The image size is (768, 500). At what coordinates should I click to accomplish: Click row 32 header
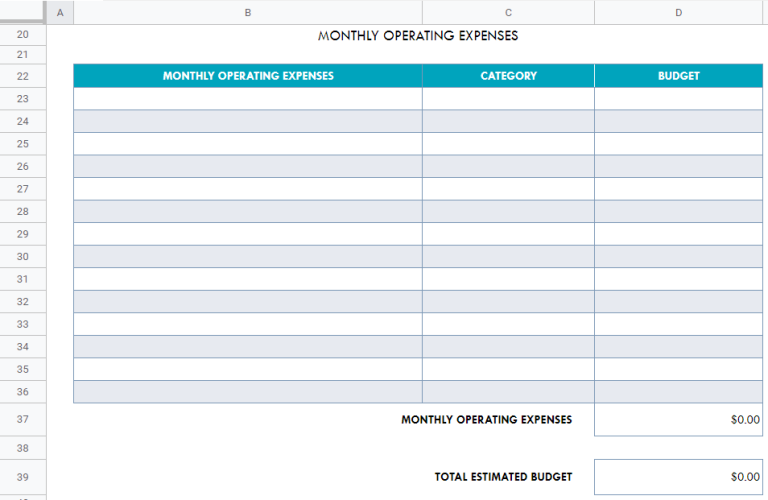[x=23, y=302]
